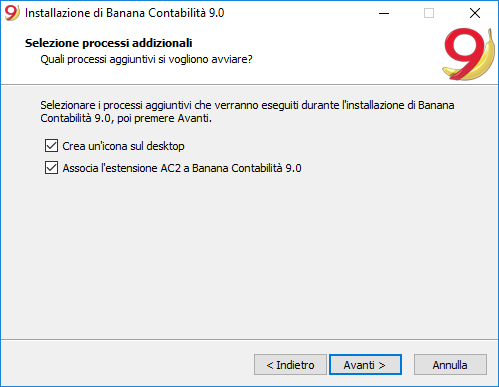This screenshot has width=499, height=387.
Task: Uncheck the desktop icon checkbox
Action: click(x=51, y=146)
